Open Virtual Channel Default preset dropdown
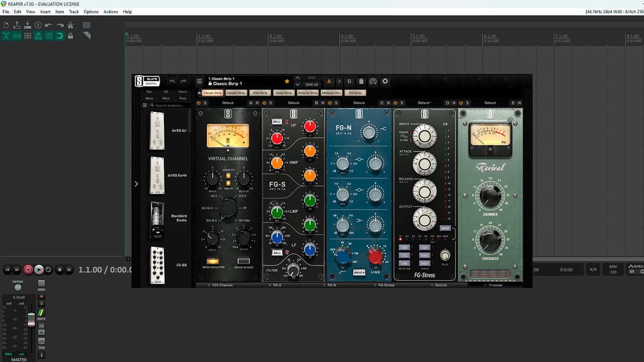Image resolution: width=644 pixels, height=362 pixels. tap(228, 103)
